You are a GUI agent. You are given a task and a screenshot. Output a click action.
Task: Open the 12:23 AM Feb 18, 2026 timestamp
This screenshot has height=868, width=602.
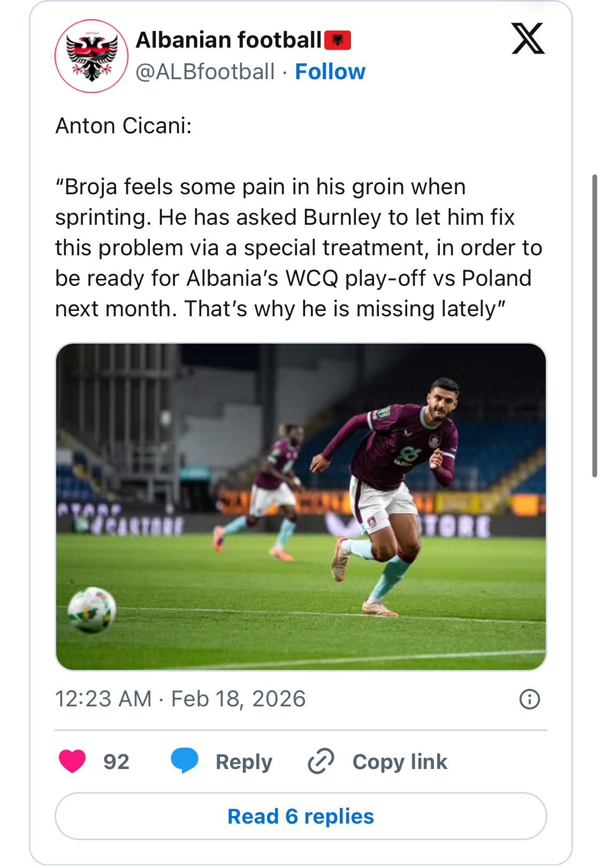click(x=180, y=699)
